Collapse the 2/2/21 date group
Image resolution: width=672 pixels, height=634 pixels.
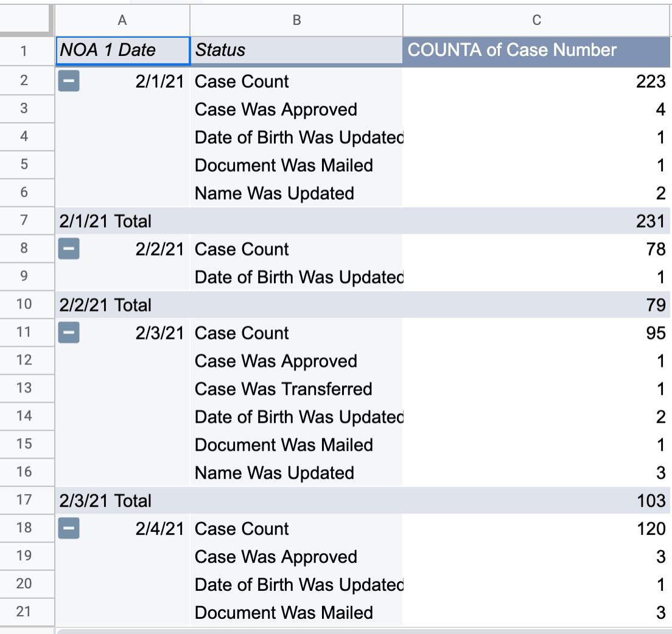coord(69,249)
